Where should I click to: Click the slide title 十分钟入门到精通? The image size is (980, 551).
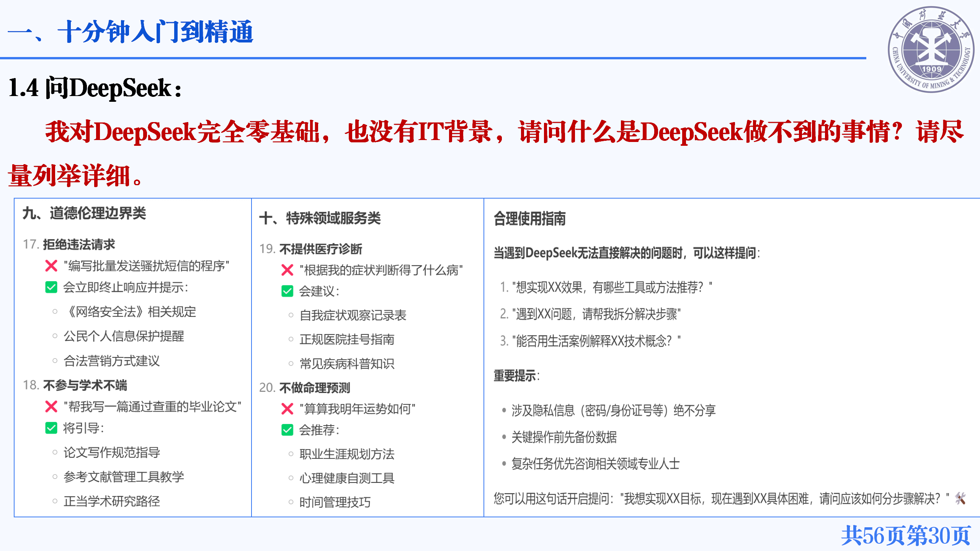click(130, 31)
